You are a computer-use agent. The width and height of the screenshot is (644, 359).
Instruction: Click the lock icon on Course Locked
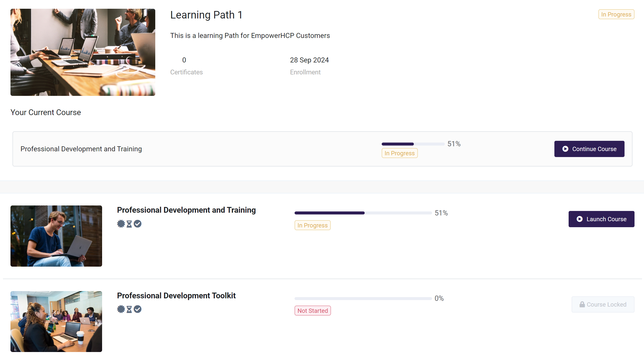click(582, 304)
